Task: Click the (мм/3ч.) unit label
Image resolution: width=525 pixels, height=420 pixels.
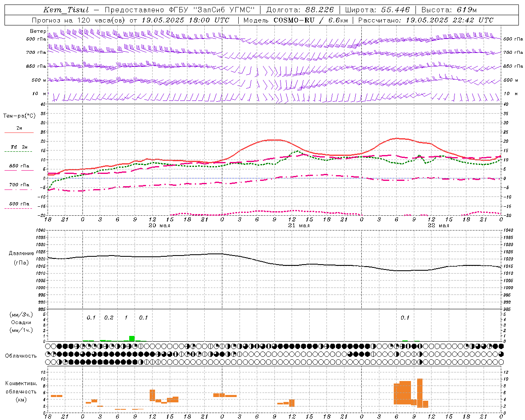Action: click(21, 315)
